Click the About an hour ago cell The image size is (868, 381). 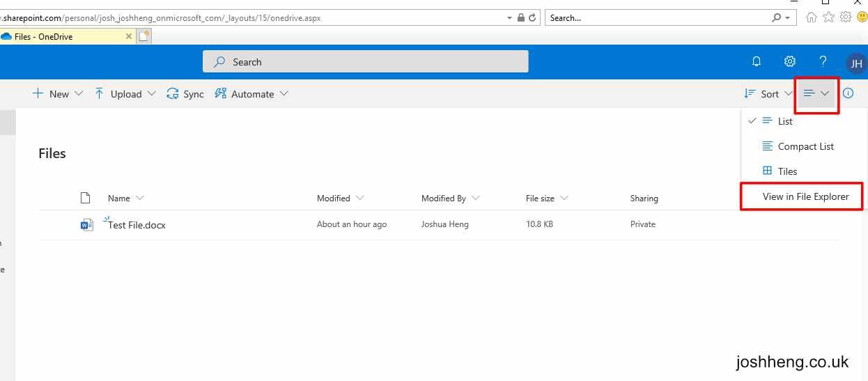pyautogui.click(x=352, y=224)
